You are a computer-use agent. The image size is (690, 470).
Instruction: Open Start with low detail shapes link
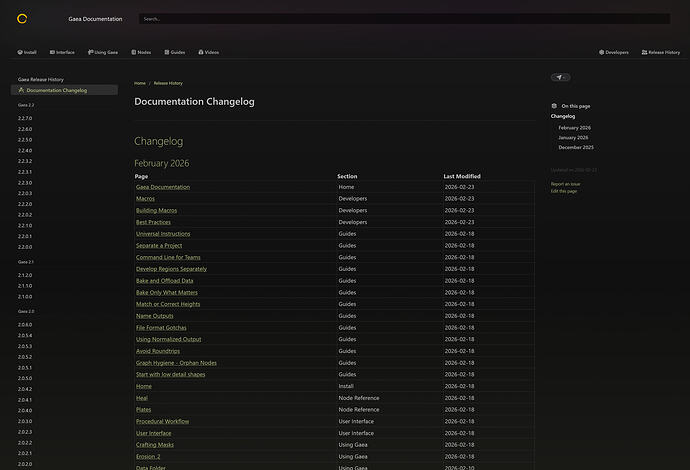coord(170,375)
